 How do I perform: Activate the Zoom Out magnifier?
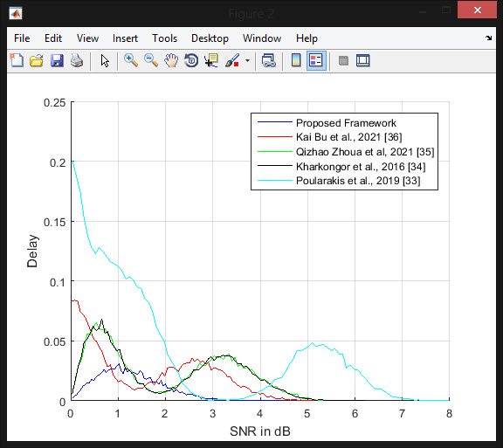point(151,60)
